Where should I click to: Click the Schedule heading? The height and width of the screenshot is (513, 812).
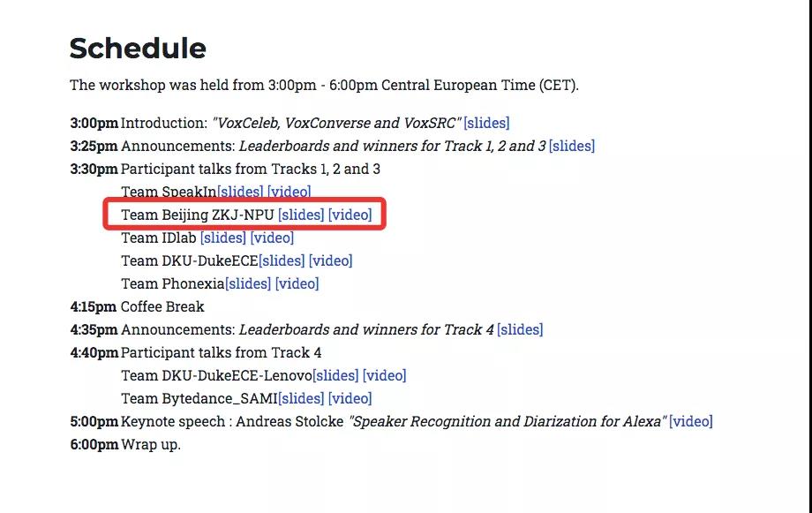pos(138,48)
